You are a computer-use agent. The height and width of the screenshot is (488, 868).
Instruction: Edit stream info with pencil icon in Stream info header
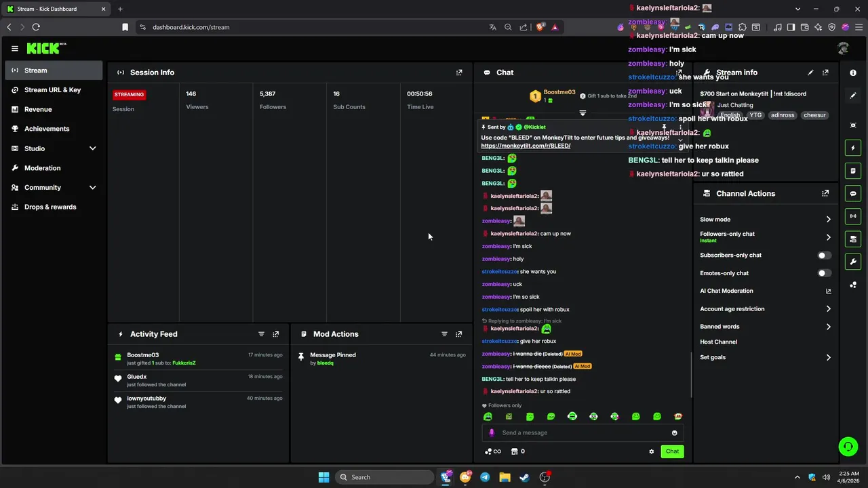[x=810, y=73]
